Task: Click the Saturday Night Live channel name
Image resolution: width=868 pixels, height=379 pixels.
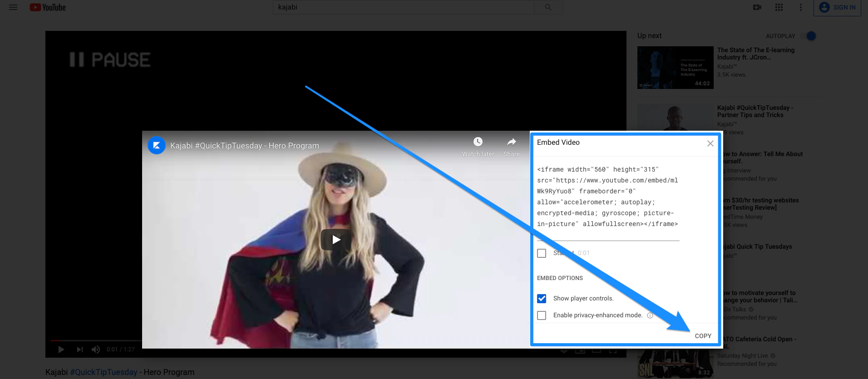Action: click(x=743, y=356)
